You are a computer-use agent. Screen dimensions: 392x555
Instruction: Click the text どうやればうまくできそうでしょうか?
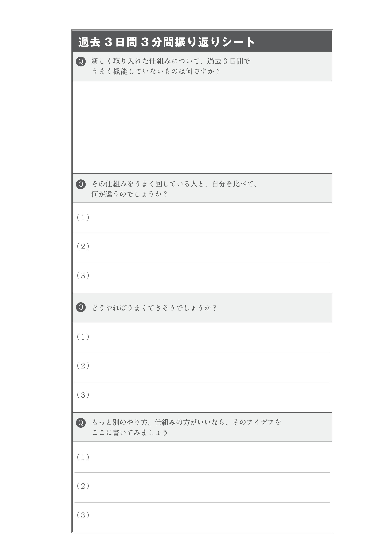point(154,308)
